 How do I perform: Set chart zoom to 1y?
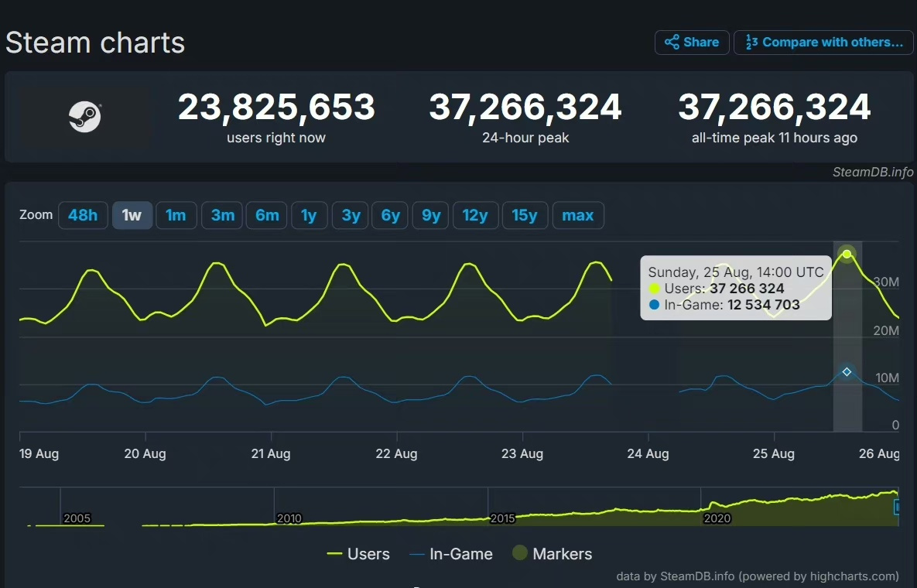[309, 215]
